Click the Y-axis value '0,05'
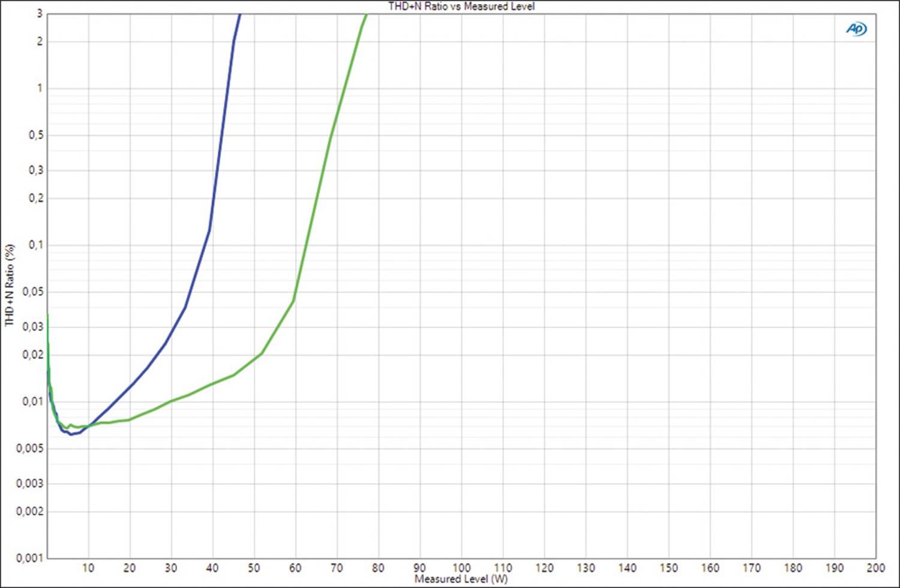900x588 pixels. pos(34,292)
